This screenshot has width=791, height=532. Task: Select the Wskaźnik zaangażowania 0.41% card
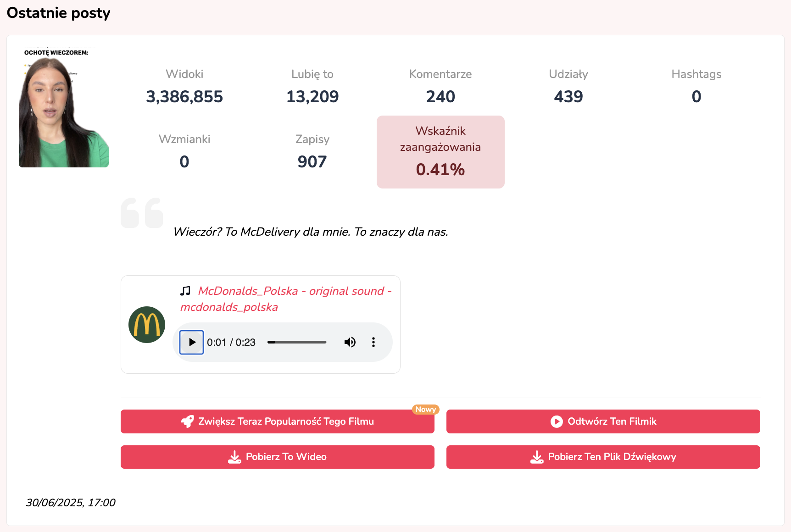[440, 152]
